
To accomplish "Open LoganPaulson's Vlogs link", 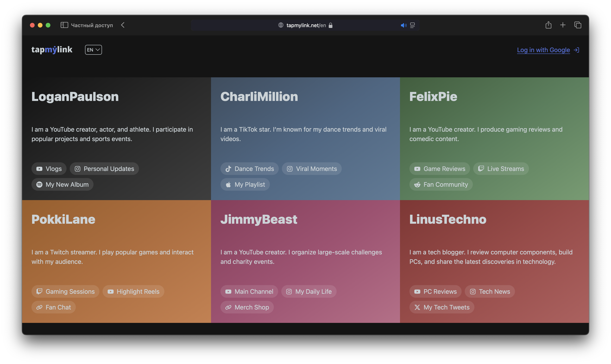I will pos(49,169).
